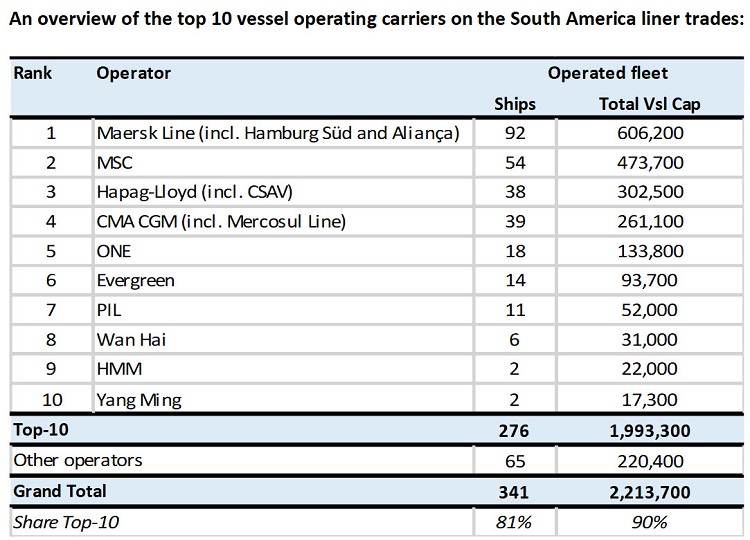Click the capacity value 473,700
This screenshot has height=540, width=750.
coord(650,163)
